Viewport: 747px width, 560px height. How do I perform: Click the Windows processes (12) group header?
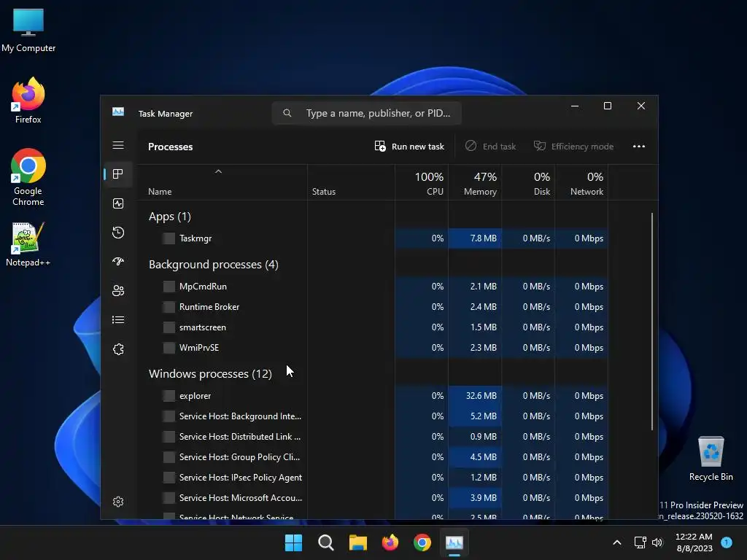tap(210, 374)
